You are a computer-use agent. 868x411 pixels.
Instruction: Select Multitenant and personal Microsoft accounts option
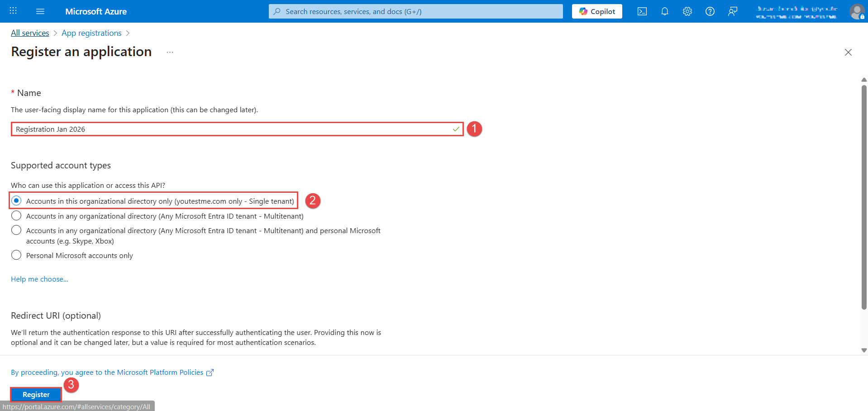[16, 230]
